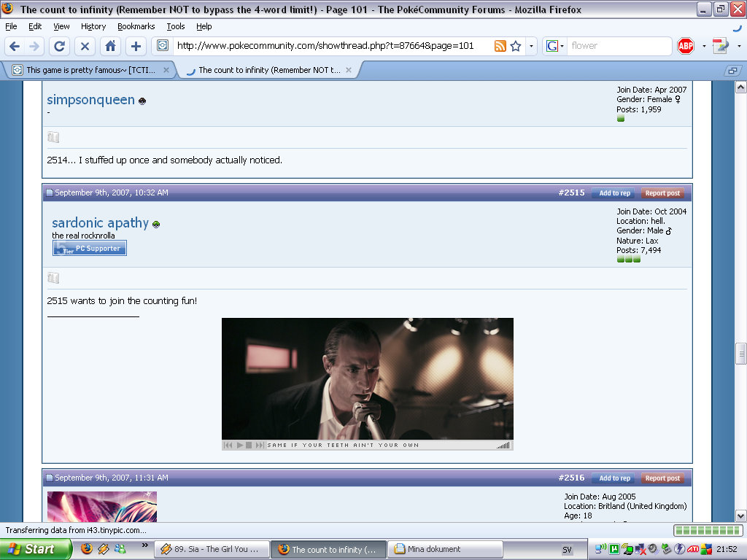
Task: Open simpsonqueen's profile link
Action: pos(90,99)
